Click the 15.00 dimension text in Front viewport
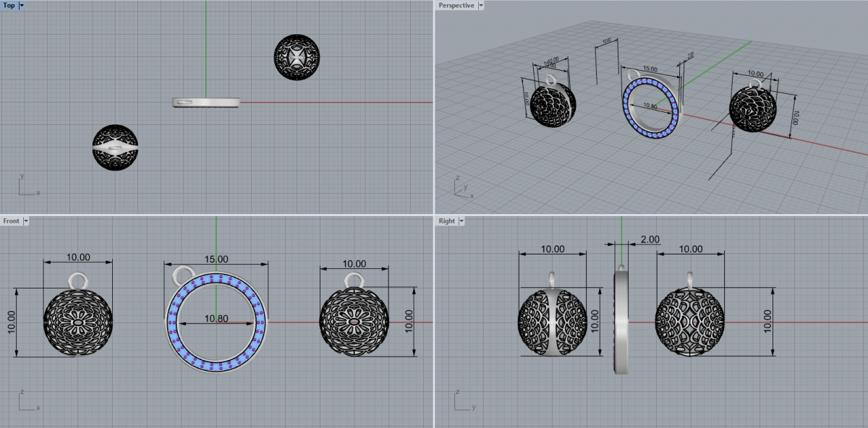The image size is (868, 428). pos(216,259)
